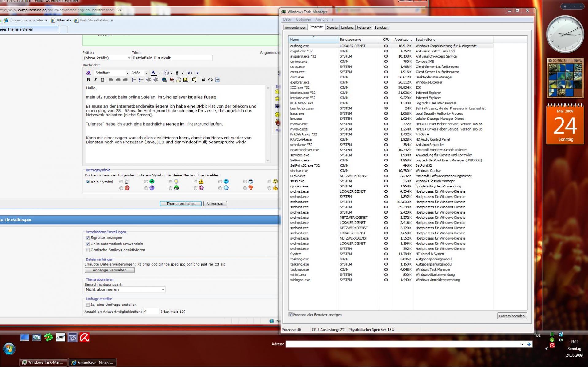
Task: Click the 'Thema erstellen' button
Action: tap(180, 204)
